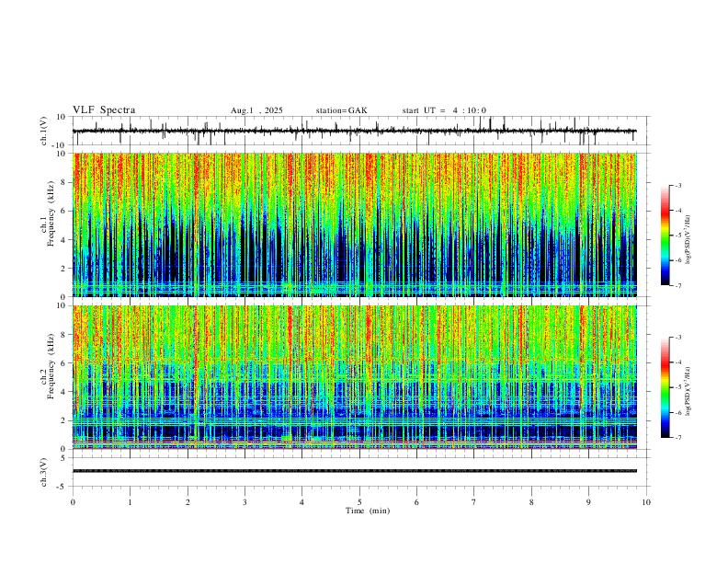Viewport: 728px width, 563px height.
Task: Click time axis tick label '7'
Action: (x=474, y=502)
